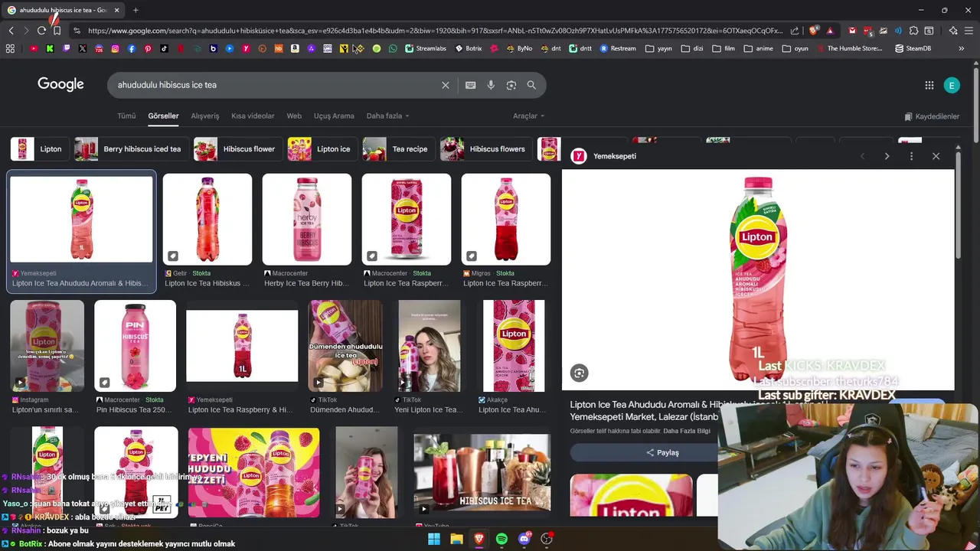Close the Yemeksepeti image preview panel
The height and width of the screenshot is (551, 980).
click(x=936, y=156)
